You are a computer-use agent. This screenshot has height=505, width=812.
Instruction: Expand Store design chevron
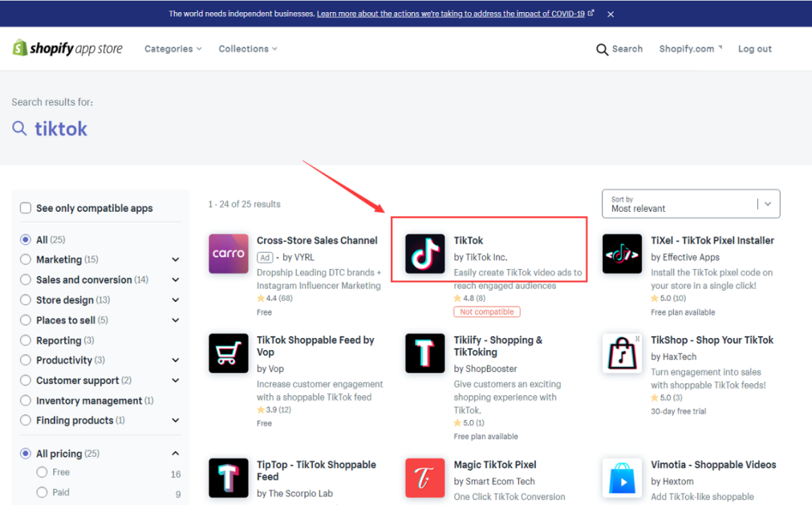pyautogui.click(x=175, y=300)
